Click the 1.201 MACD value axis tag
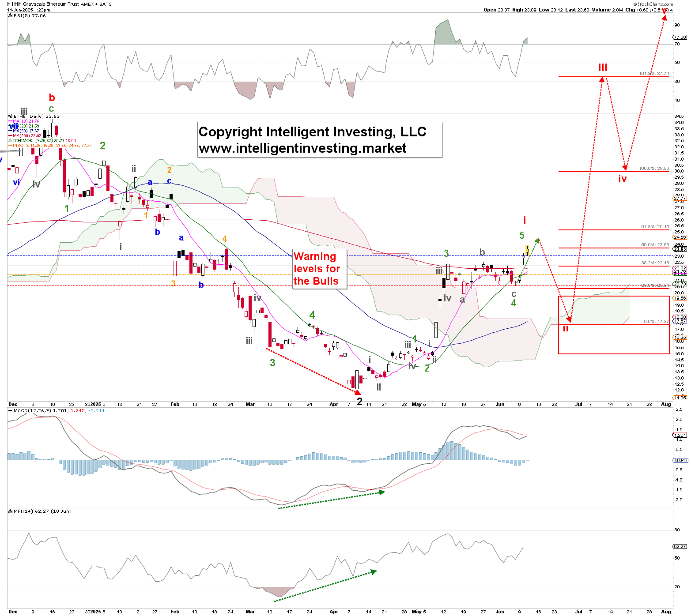This screenshot has height=616, width=691. point(680,436)
